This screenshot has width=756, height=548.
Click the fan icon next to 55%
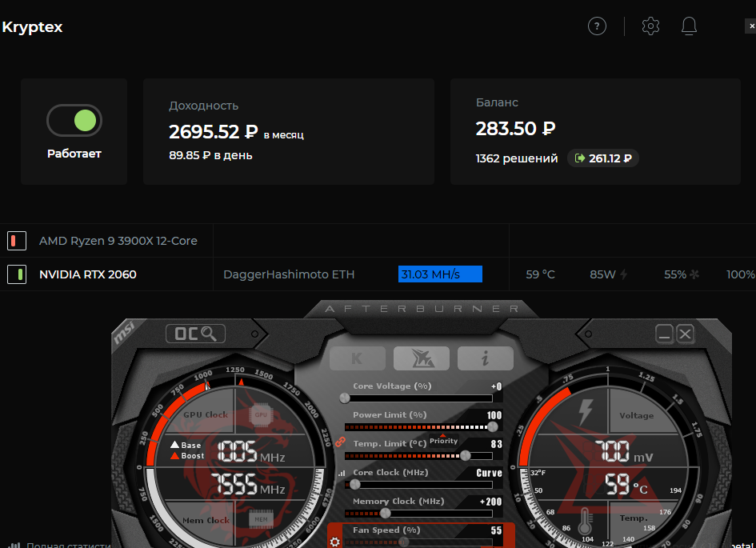694,274
